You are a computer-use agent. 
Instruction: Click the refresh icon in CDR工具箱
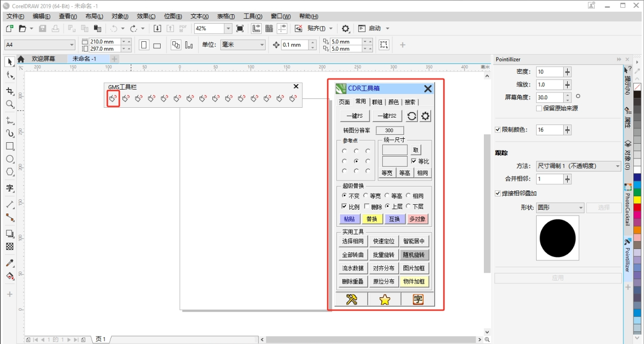[411, 116]
